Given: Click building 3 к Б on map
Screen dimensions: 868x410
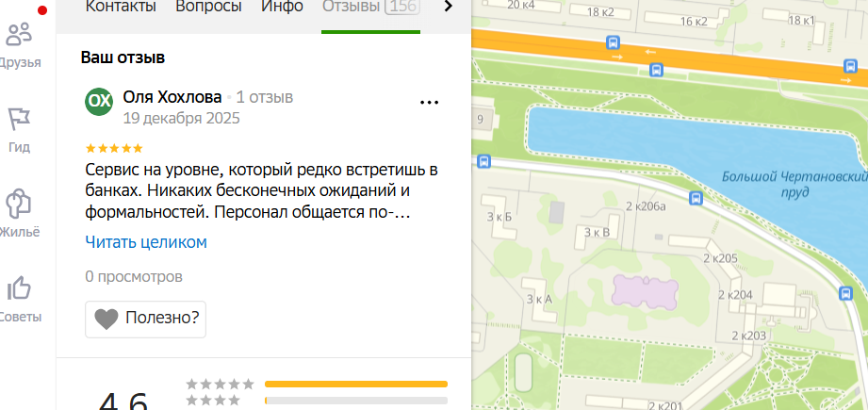Looking at the screenshot, I should tap(500, 217).
